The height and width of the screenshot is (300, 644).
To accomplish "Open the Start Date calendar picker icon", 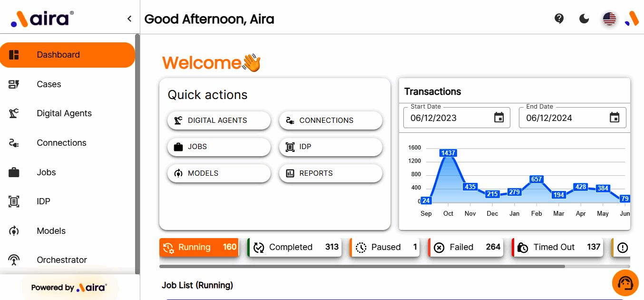I will 499,118.
